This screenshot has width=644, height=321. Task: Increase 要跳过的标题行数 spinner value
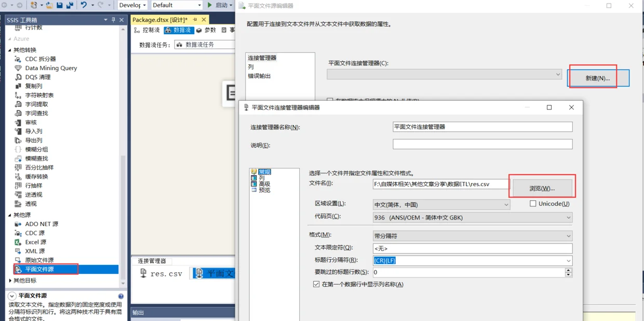[568, 270]
